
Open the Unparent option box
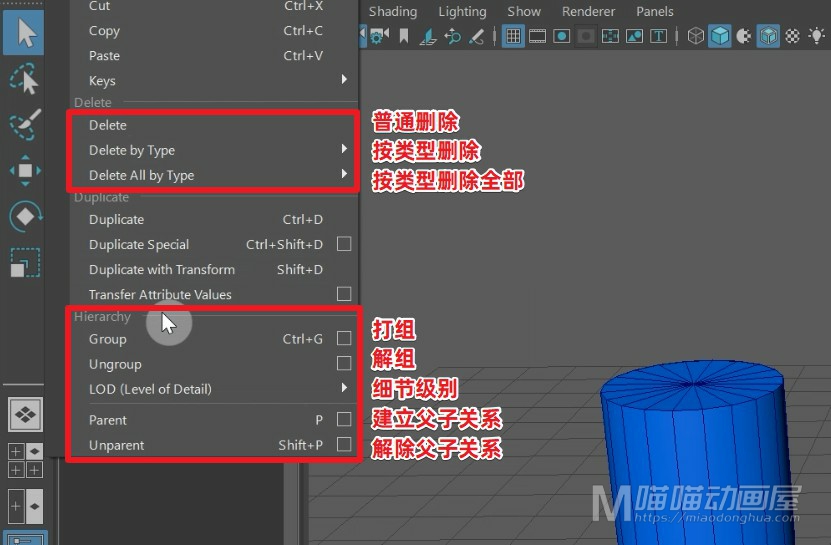344,444
